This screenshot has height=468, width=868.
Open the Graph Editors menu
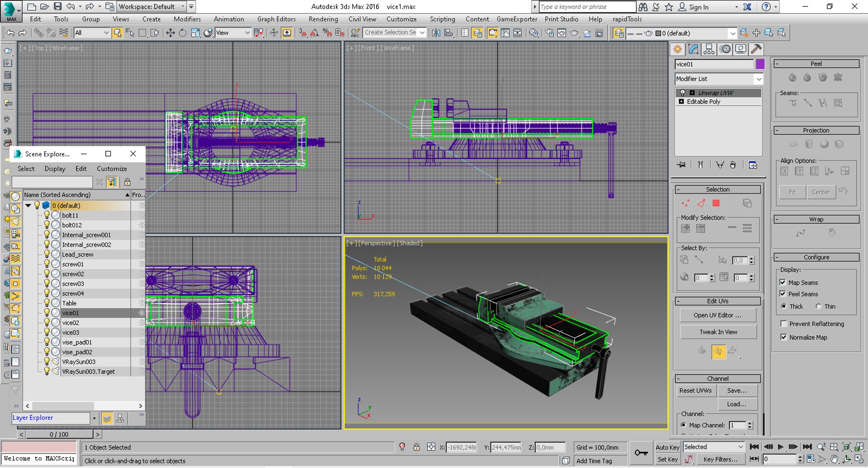(276, 19)
